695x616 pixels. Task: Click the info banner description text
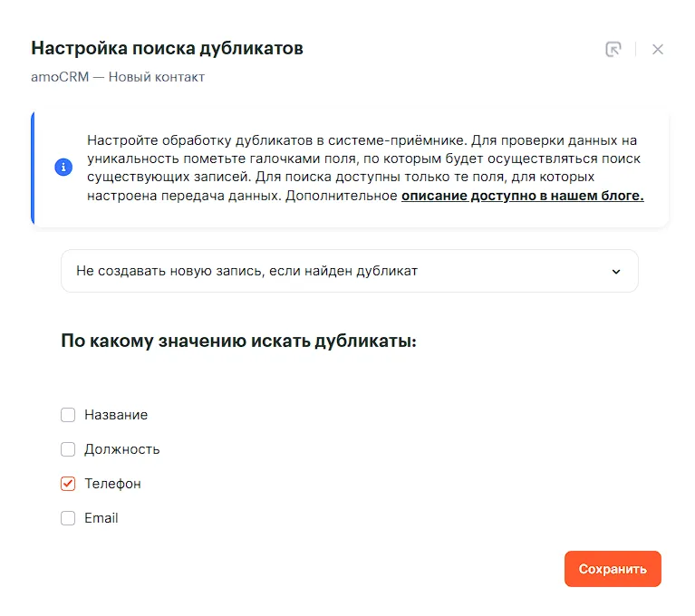[x=362, y=159]
